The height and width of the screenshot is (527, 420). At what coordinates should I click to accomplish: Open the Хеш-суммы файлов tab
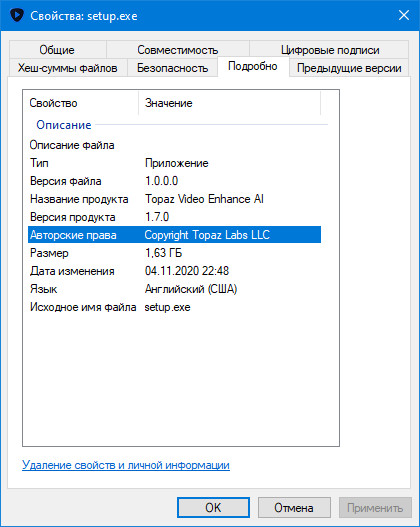[x=68, y=68]
